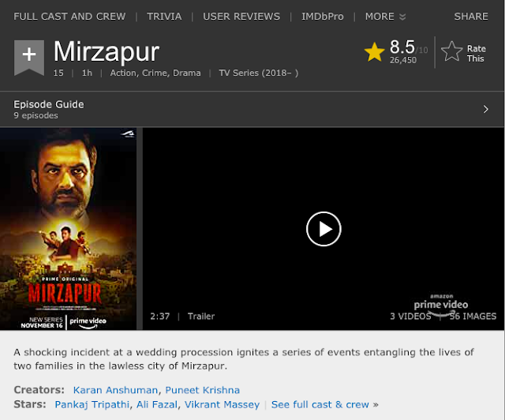Image resolution: width=505 pixels, height=420 pixels.
Task: Click the Mirzapur title heading
Action: pyautogui.click(x=107, y=51)
